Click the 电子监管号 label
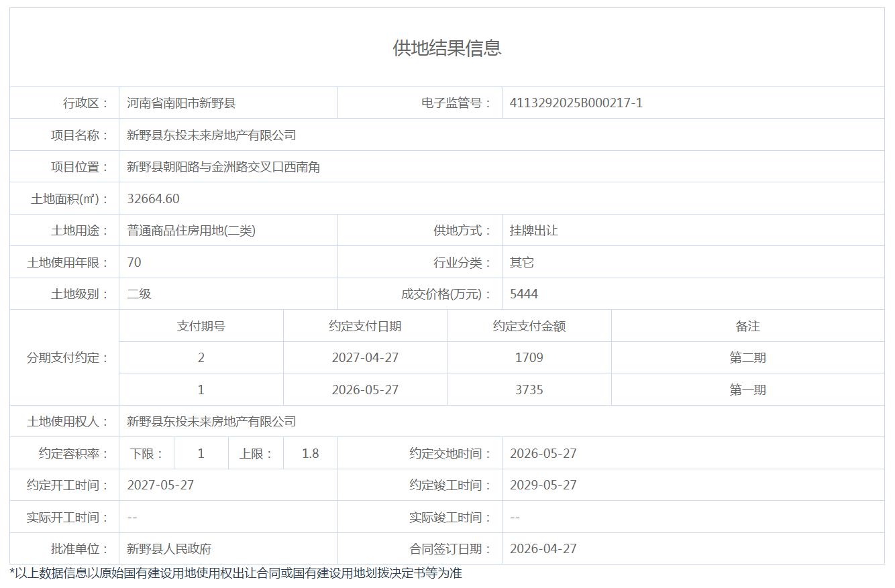This screenshot has width=895, height=588. click(x=456, y=103)
